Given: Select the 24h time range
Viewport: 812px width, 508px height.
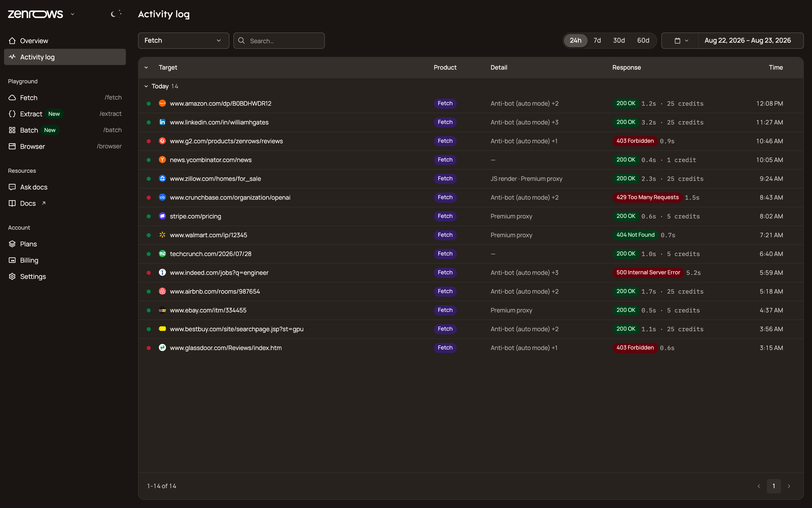Looking at the screenshot, I should (x=576, y=41).
